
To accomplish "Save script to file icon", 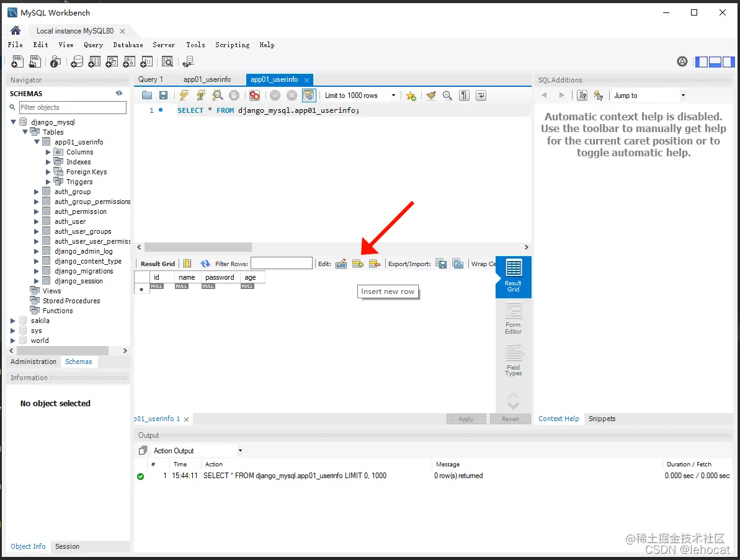I will click(x=163, y=96).
